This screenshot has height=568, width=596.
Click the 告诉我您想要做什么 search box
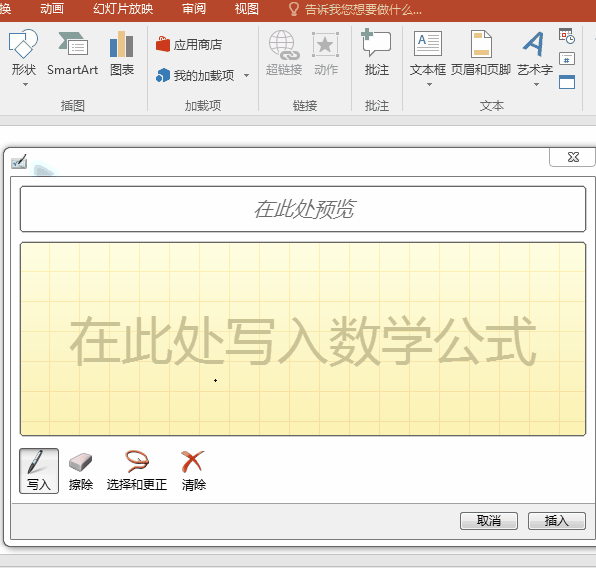[x=363, y=9]
